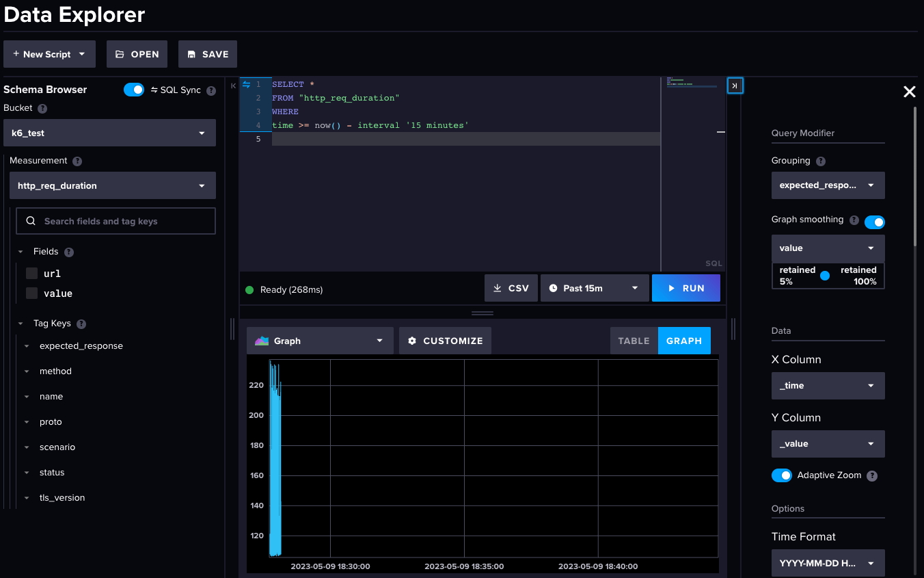This screenshot has height=578, width=924.
Task: Switch to the TABLE tab
Action: (x=634, y=340)
